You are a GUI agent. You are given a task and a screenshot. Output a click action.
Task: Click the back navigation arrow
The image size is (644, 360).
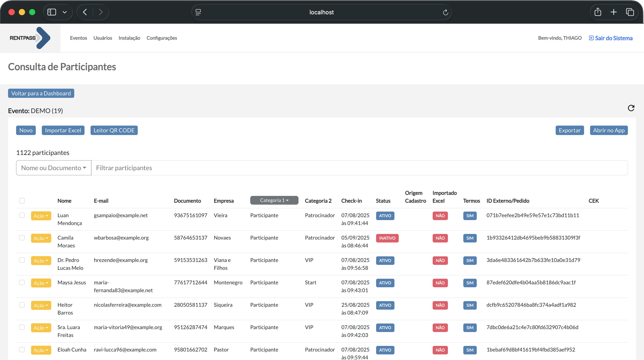pyautogui.click(x=85, y=12)
